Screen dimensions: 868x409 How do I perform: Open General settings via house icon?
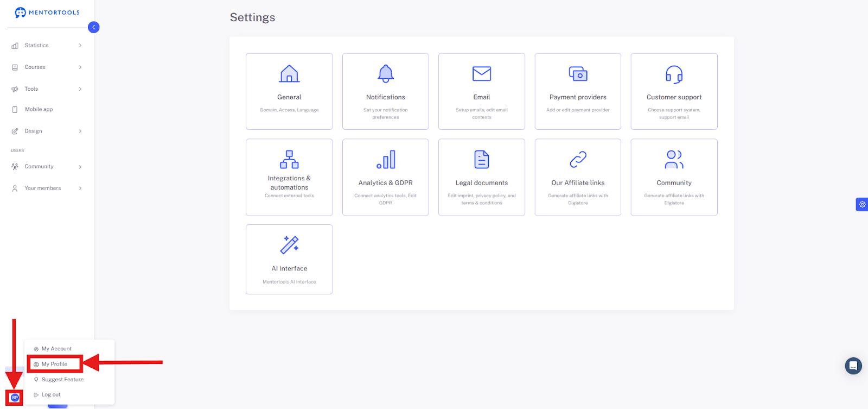point(289,74)
